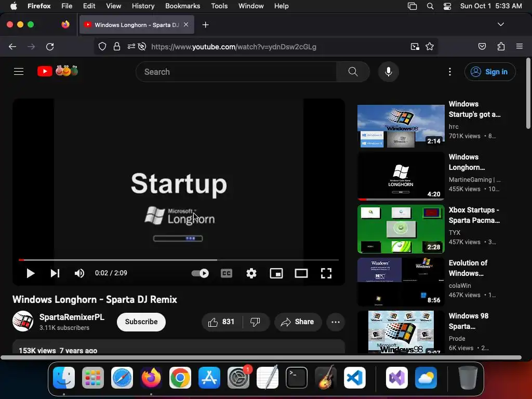Open YouTube hamburger guide menu
Viewport: 532px width, 399px height.
[19, 72]
